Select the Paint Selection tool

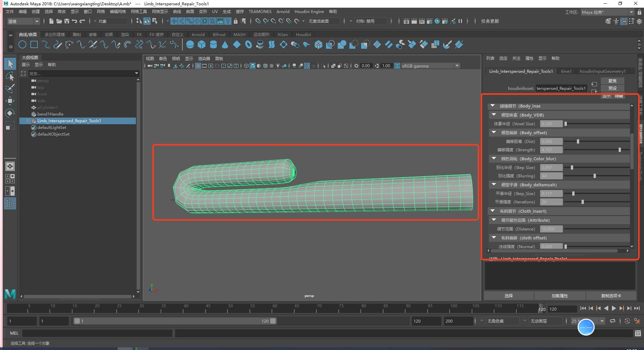pos(10,89)
